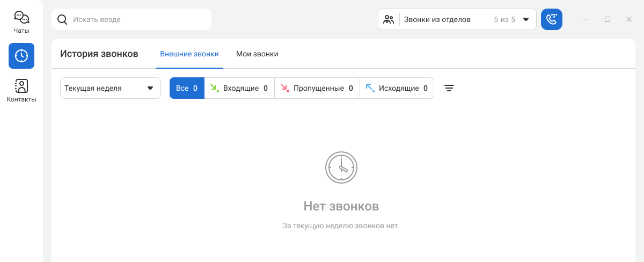Click the search magnifier icon

tap(62, 19)
